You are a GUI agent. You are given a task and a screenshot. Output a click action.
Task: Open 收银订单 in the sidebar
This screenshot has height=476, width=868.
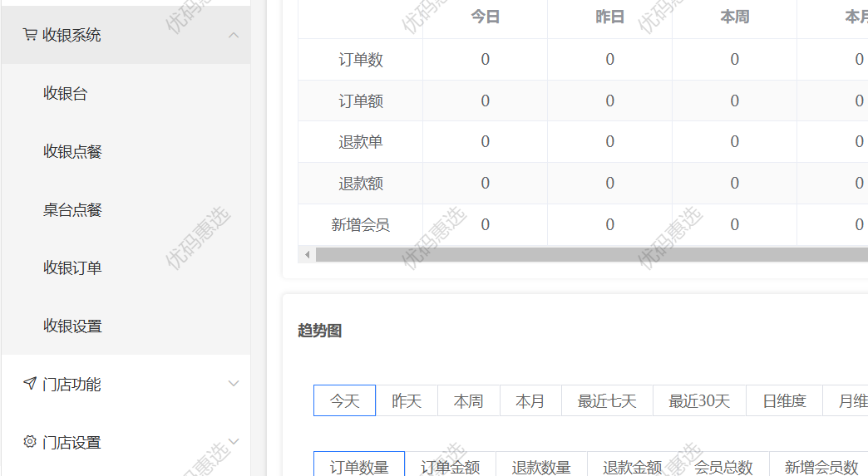72,268
